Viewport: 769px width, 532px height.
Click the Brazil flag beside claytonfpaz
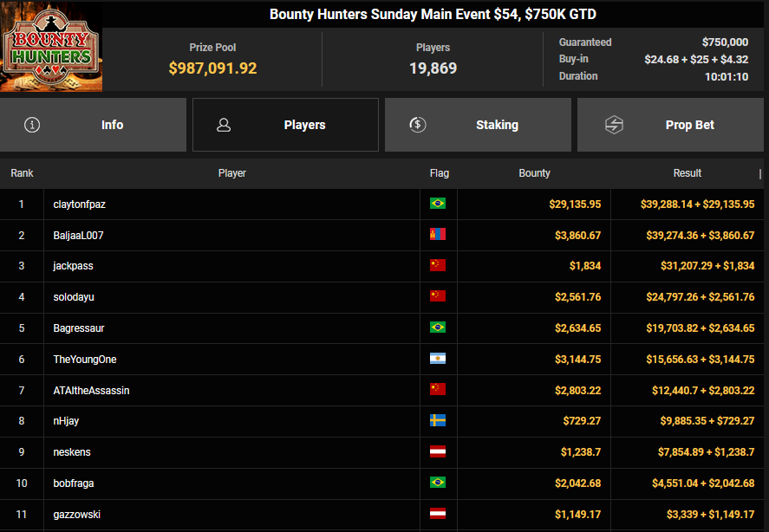[438, 204]
